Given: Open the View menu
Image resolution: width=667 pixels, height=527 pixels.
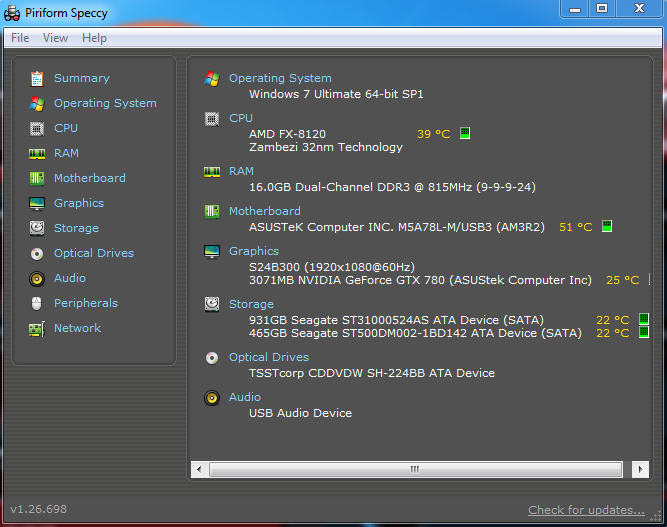Looking at the screenshot, I should pos(55,38).
